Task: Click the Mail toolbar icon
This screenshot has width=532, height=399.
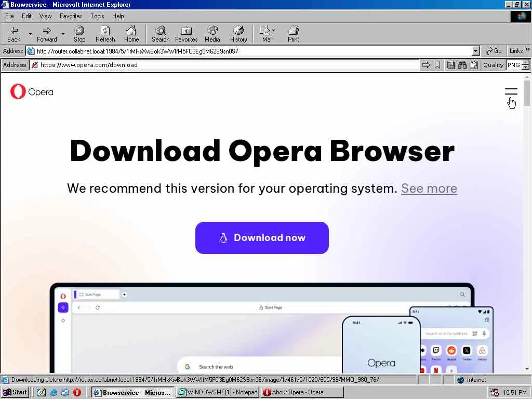Action: (267, 34)
